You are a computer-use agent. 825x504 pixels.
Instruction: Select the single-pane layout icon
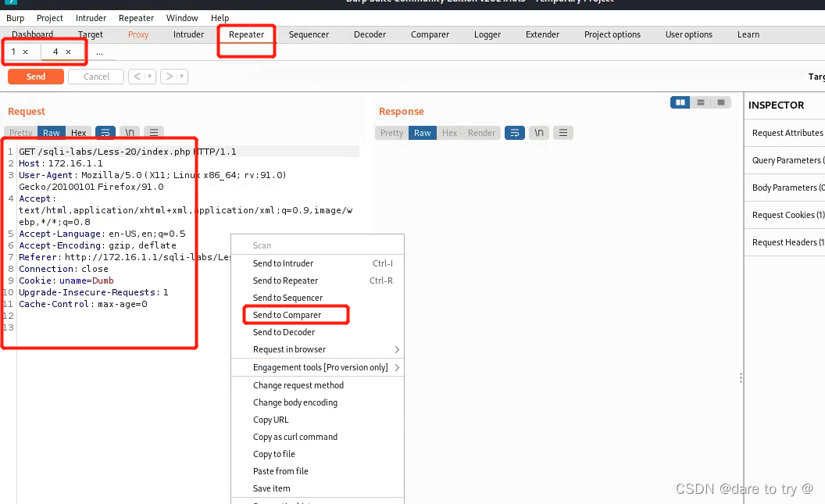pyautogui.click(x=721, y=102)
